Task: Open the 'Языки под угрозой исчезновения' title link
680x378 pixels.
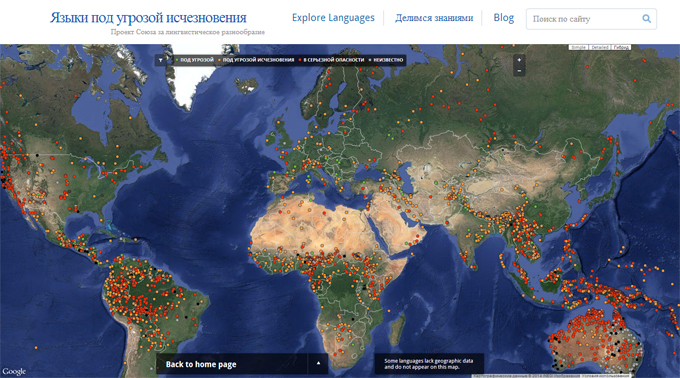Action: (148, 18)
